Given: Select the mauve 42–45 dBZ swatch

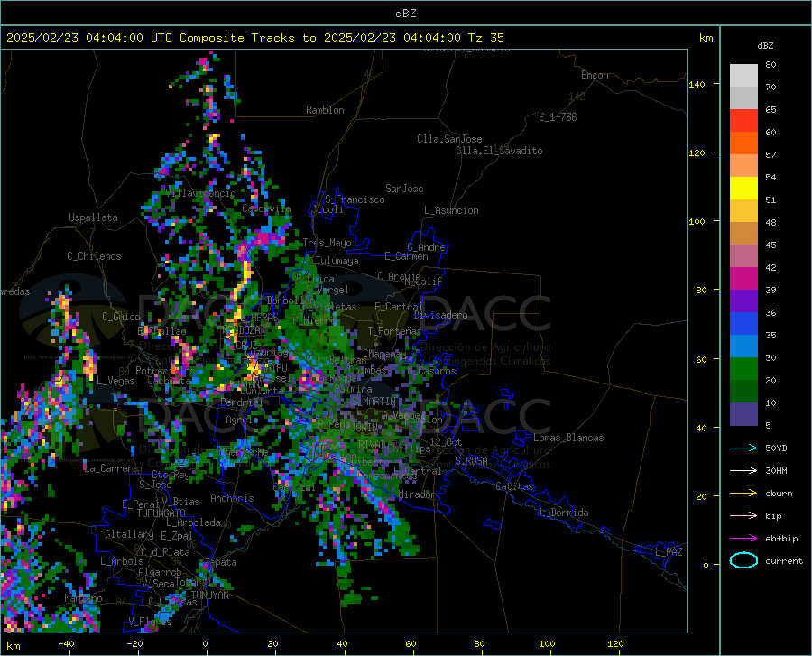Looking at the screenshot, I should point(743,256).
